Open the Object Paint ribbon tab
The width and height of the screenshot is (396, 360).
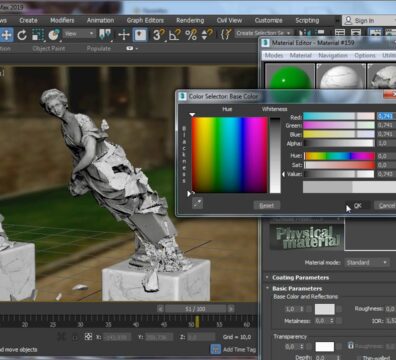(49, 48)
